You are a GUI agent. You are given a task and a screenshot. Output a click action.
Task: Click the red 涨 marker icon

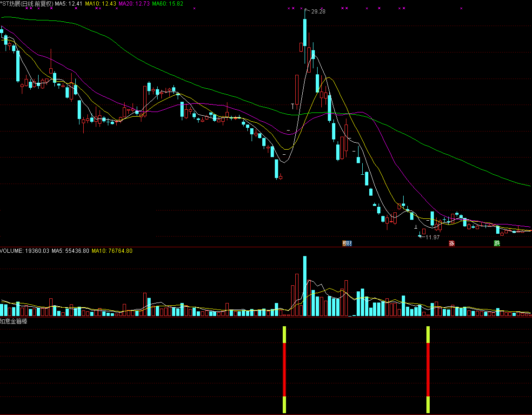[452, 243]
